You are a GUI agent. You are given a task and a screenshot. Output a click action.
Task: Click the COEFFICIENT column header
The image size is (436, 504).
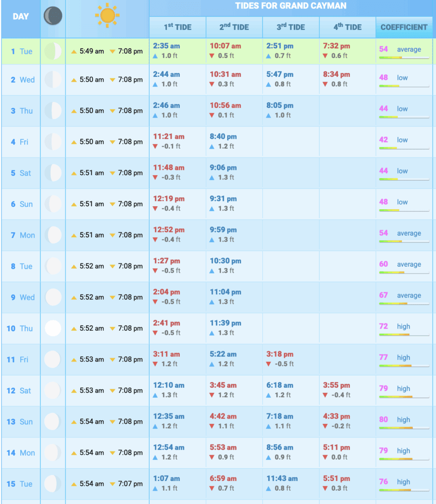click(404, 27)
